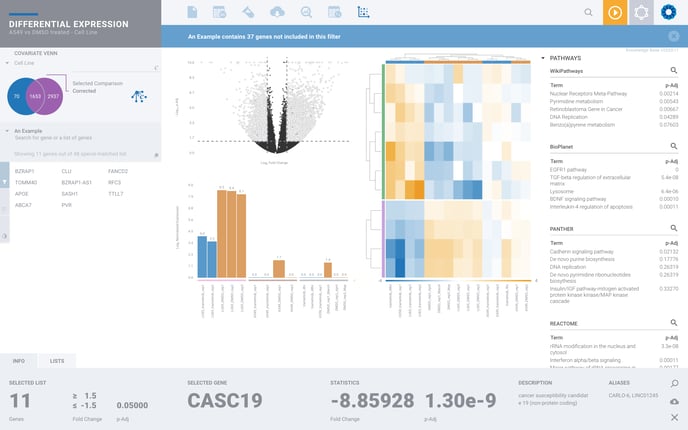Viewport: 688px width, 430px height.
Task: Search the WikiPathways section via its magnifier
Action: (674, 70)
